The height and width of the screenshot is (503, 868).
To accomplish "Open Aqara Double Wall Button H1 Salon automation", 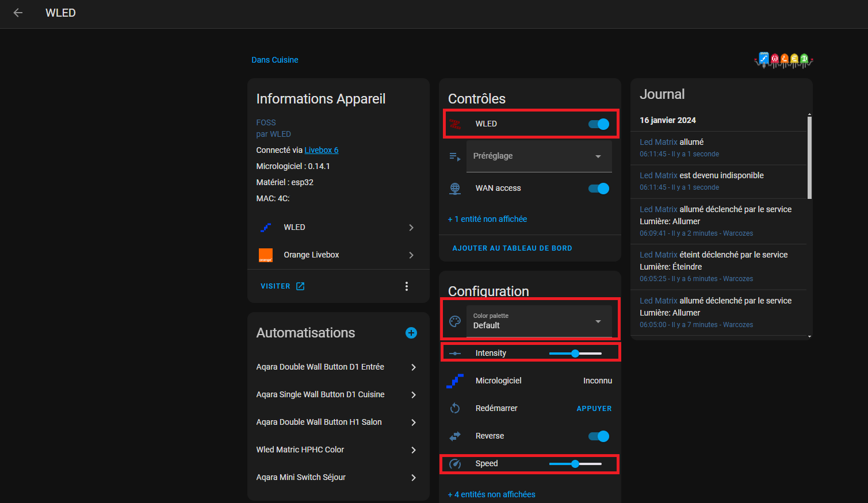I will click(338, 422).
